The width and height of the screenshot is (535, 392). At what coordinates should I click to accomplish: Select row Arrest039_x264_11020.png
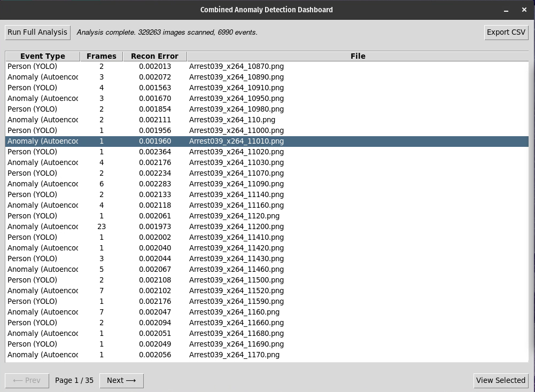236,152
